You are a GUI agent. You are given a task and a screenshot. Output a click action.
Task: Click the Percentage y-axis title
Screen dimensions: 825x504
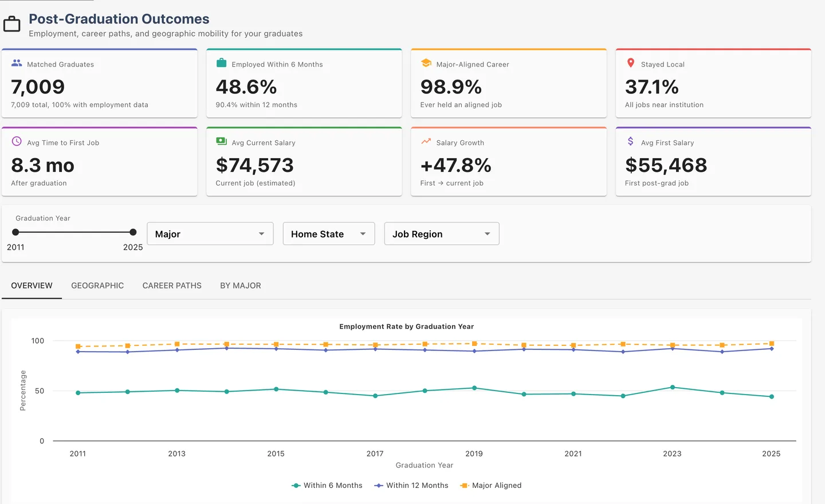pos(23,391)
